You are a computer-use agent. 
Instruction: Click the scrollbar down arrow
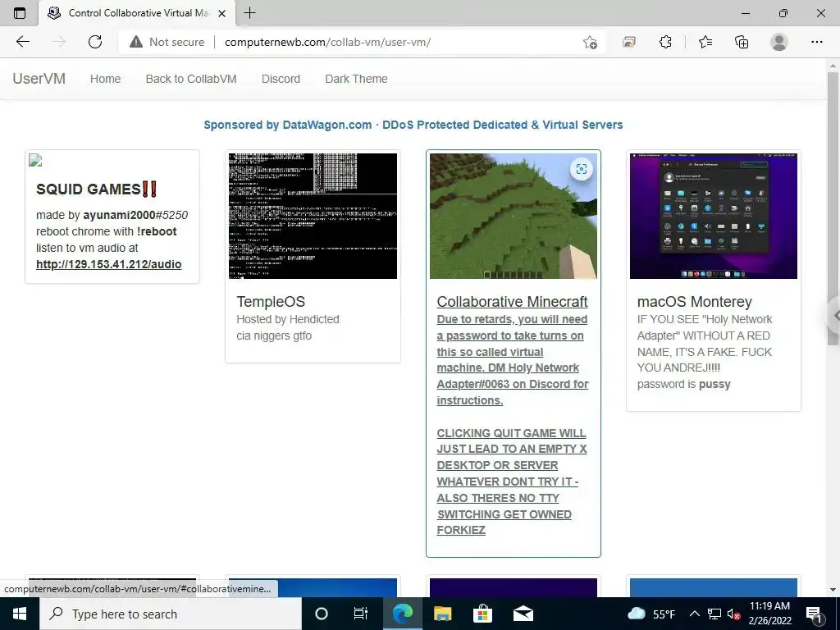tap(833, 590)
